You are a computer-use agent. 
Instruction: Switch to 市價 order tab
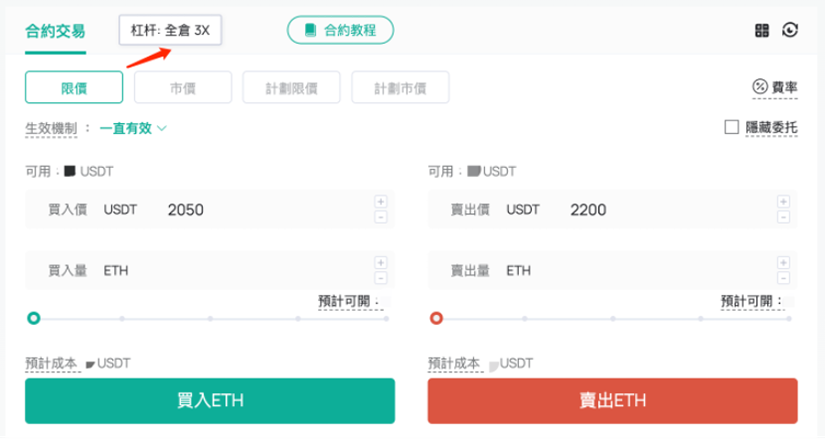pyautogui.click(x=183, y=87)
